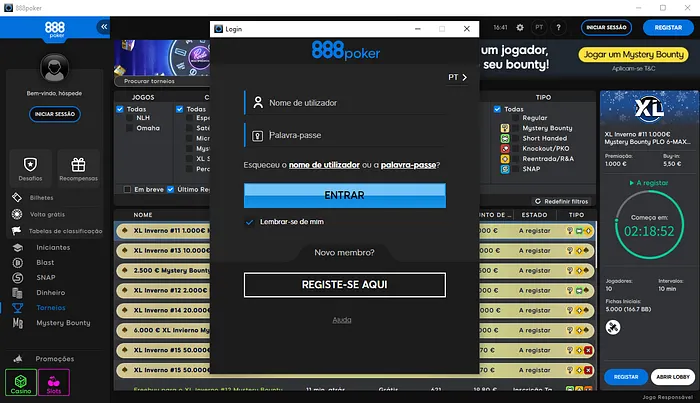Check the Omaha game filter
Image resolution: width=700 pixels, height=403 pixels.
129,128
